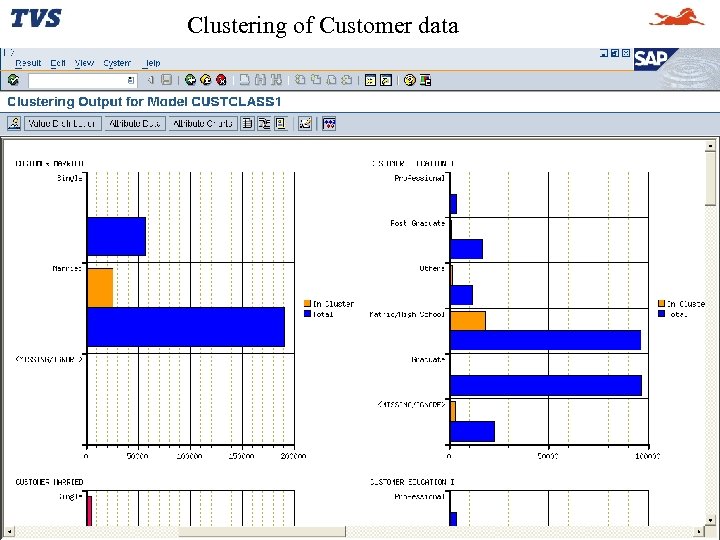720x540 pixels.
Task: Click the orange bar for Matric/High School
Action: tap(468, 321)
